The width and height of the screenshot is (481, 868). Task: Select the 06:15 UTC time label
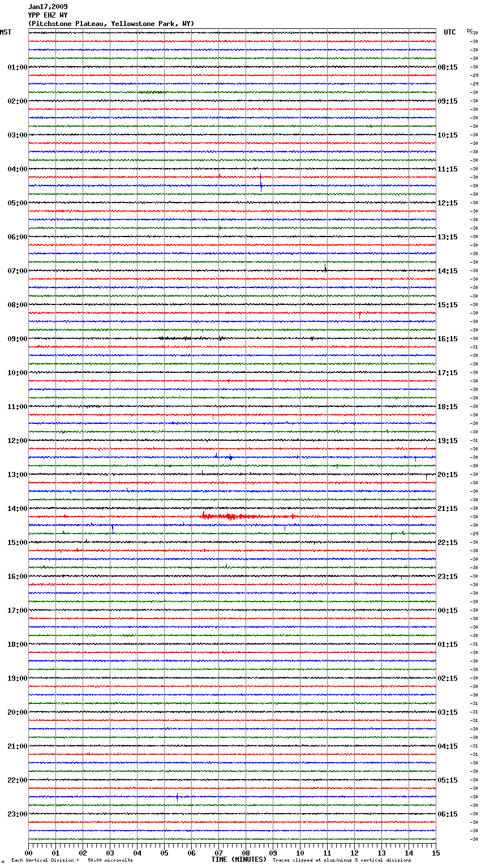click(448, 814)
